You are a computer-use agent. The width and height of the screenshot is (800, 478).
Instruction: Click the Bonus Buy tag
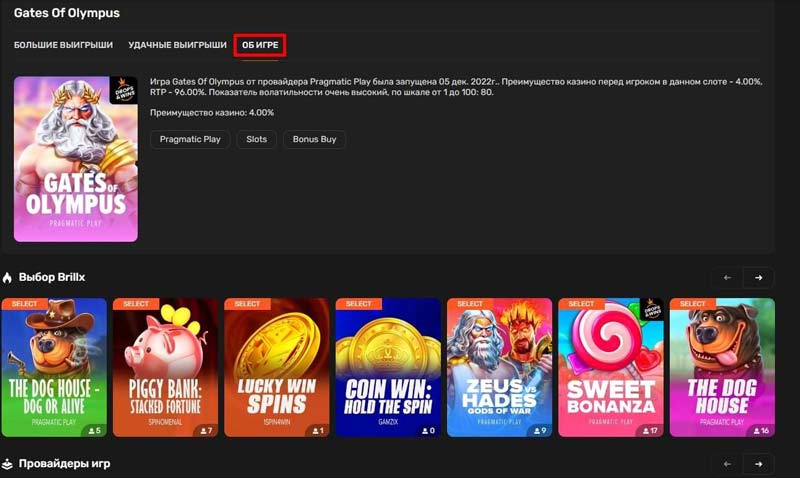pyautogui.click(x=314, y=139)
